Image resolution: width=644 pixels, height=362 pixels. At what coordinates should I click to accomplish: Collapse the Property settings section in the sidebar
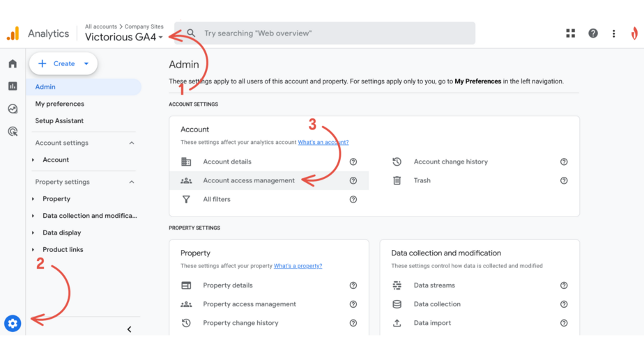pos(132,182)
